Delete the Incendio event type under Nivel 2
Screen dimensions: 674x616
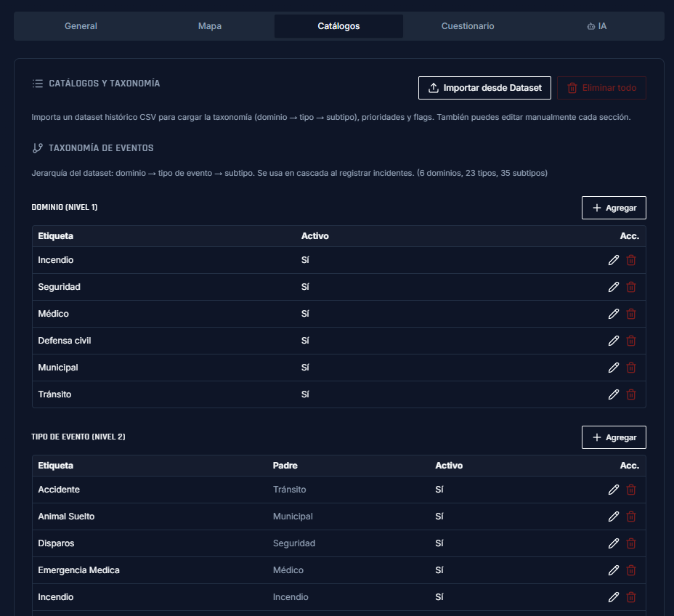tap(631, 597)
